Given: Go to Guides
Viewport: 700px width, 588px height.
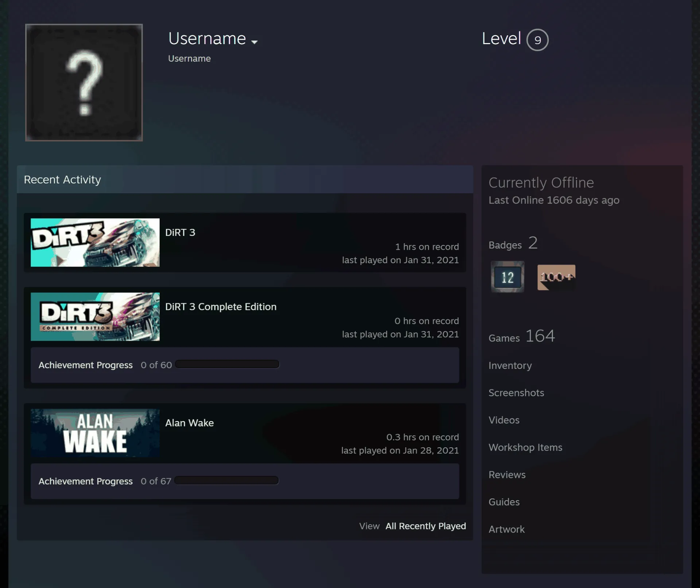Looking at the screenshot, I should (x=504, y=502).
